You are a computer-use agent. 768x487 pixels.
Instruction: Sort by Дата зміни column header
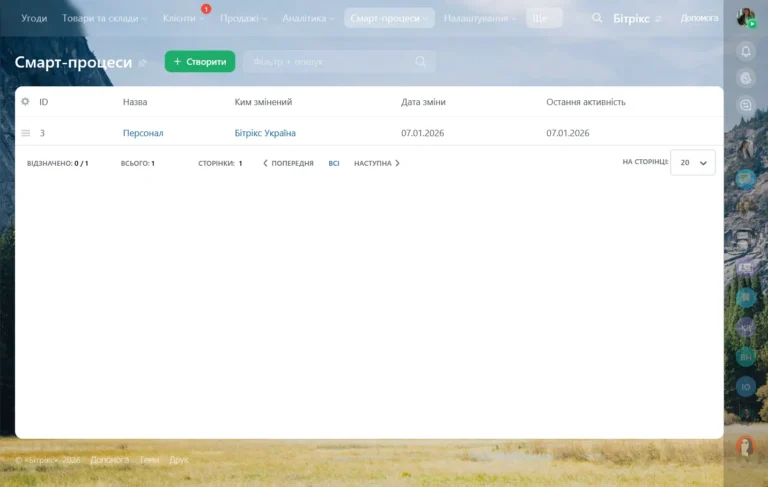[423, 102]
